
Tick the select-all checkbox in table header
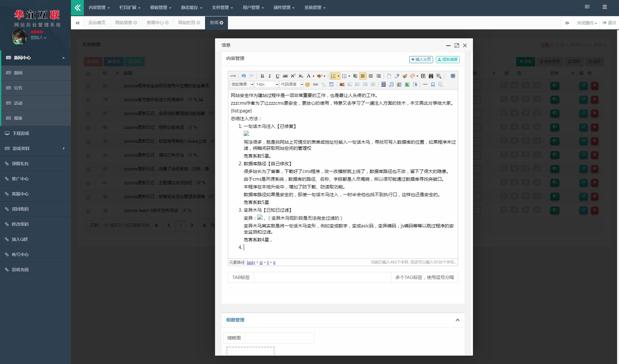pyautogui.click(x=88, y=74)
